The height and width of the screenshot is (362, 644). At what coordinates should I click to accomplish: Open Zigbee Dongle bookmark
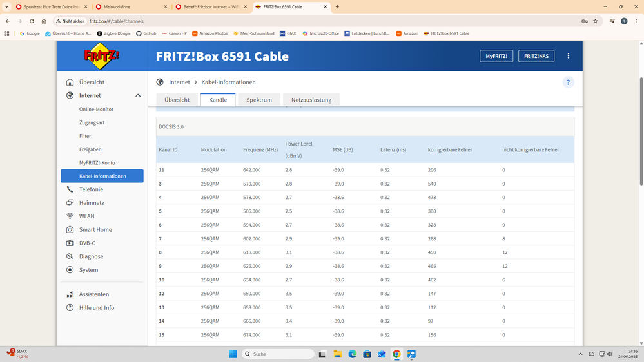tap(113, 33)
